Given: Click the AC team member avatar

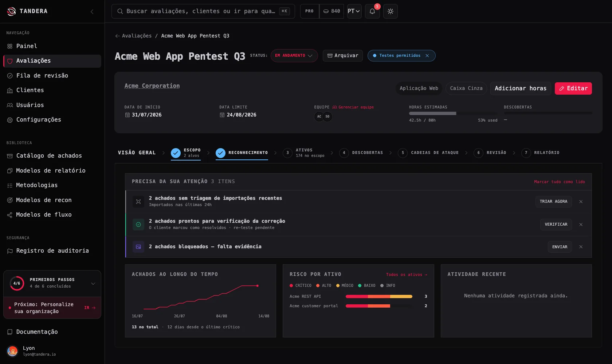Looking at the screenshot, I should click(319, 116).
